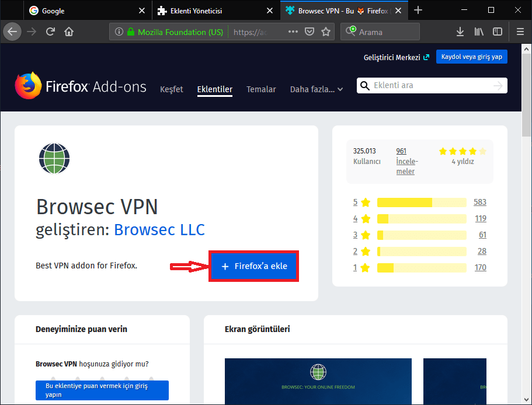The height and width of the screenshot is (405, 532).
Task: Click the scrollbar down arrow
Action: click(x=526, y=399)
